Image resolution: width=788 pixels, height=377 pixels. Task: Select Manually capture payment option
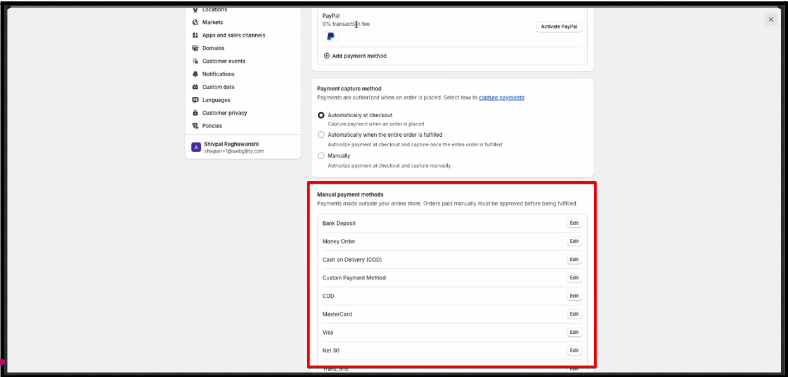[x=321, y=156]
